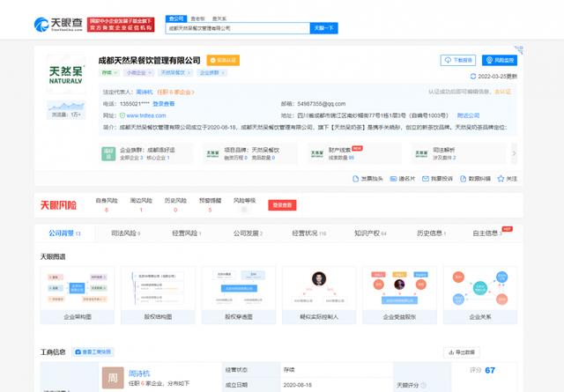Open the 企业架构图 thumbnail
This screenshot has width=564, height=392.
(x=78, y=295)
